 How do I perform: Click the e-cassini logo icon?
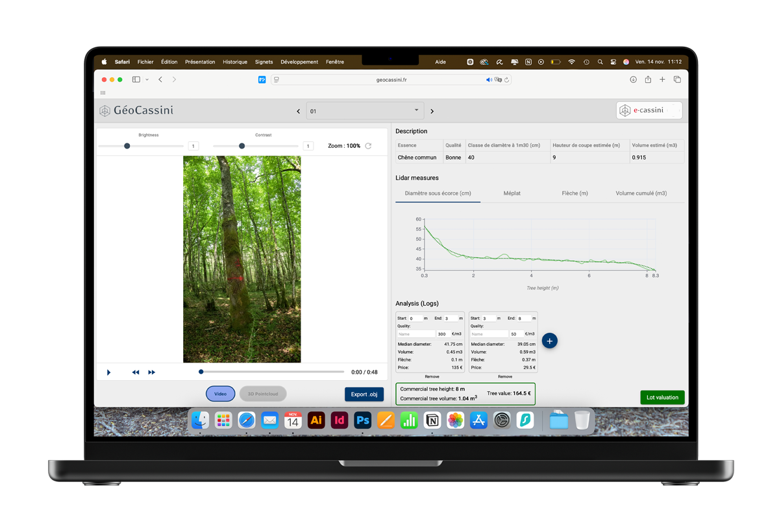625,110
